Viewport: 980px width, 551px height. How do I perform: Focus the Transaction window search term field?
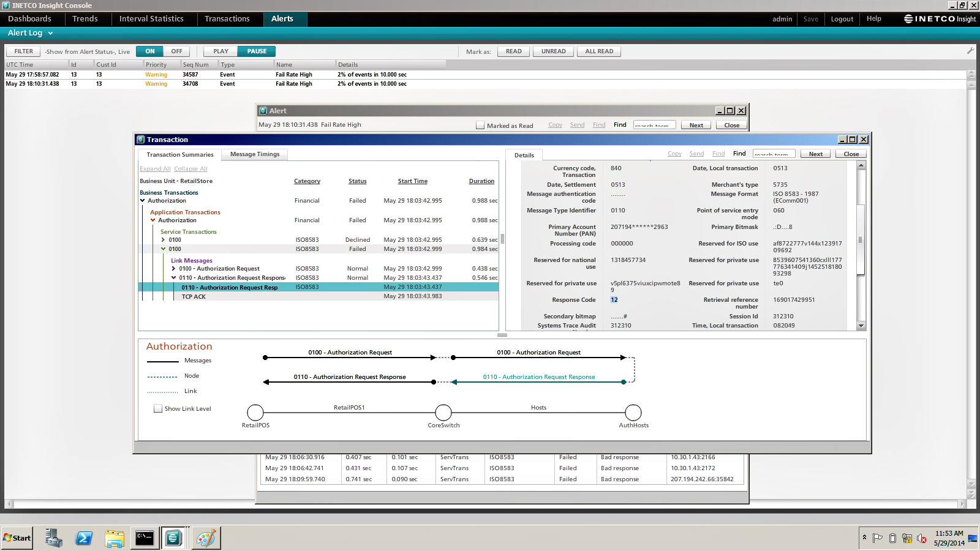tap(774, 154)
